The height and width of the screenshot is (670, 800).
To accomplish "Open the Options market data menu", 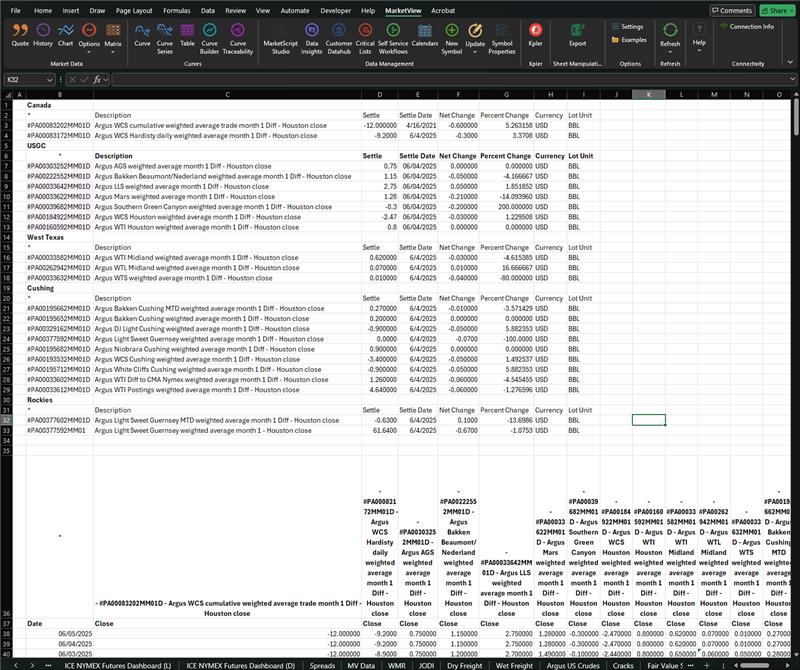I will 89,38.
